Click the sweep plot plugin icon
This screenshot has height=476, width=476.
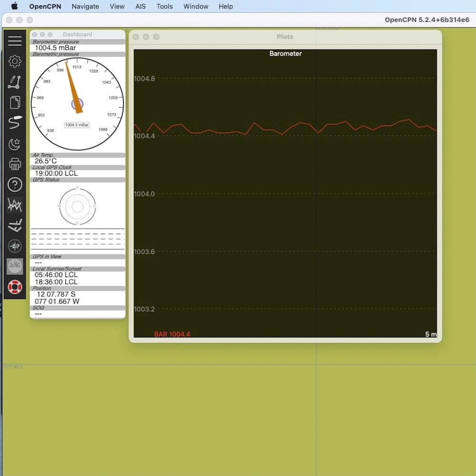pyautogui.click(x=15, y=225)
